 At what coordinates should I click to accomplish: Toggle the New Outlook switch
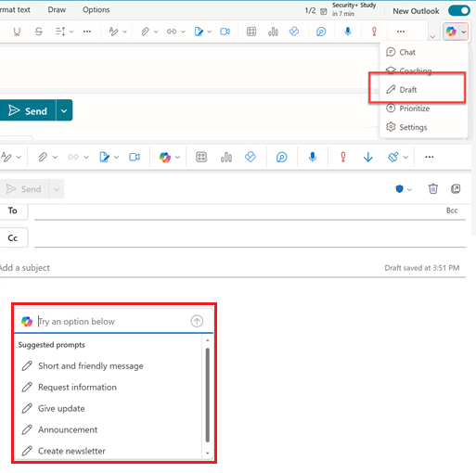coord(459,11)
